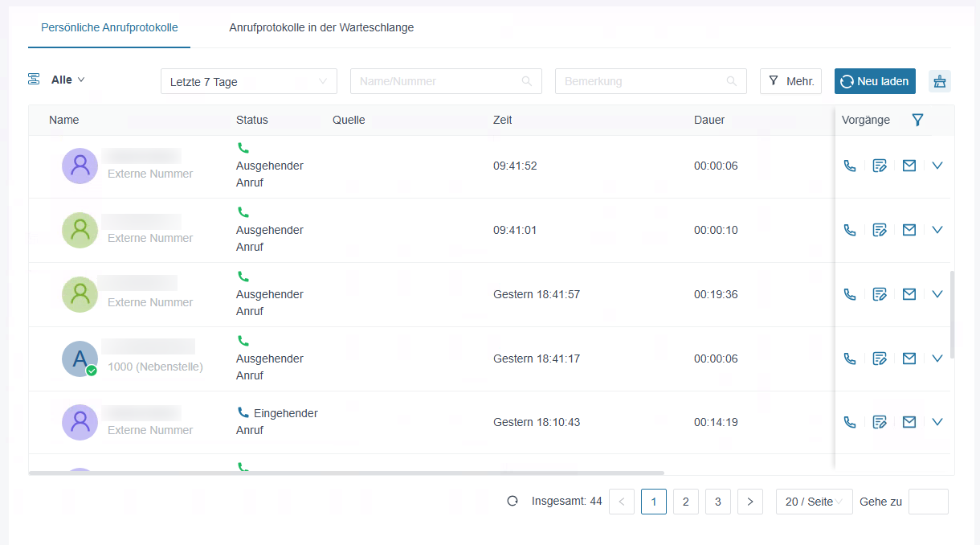Open avatar of the 09:41:01 contact
Image resolution: width=980 pixels, height=545 pixels.
(x=80, y=230)
